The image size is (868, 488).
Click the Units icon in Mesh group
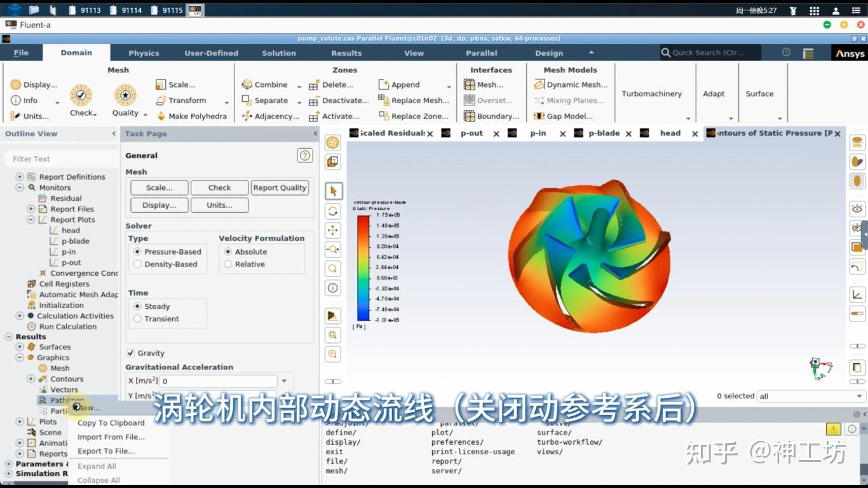coord(16,116)
